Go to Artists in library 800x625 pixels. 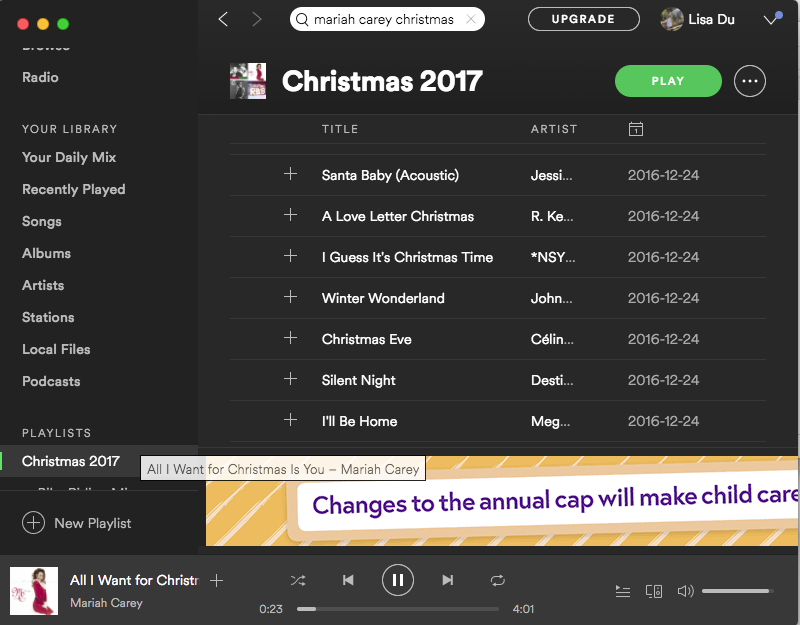point(43,285)
